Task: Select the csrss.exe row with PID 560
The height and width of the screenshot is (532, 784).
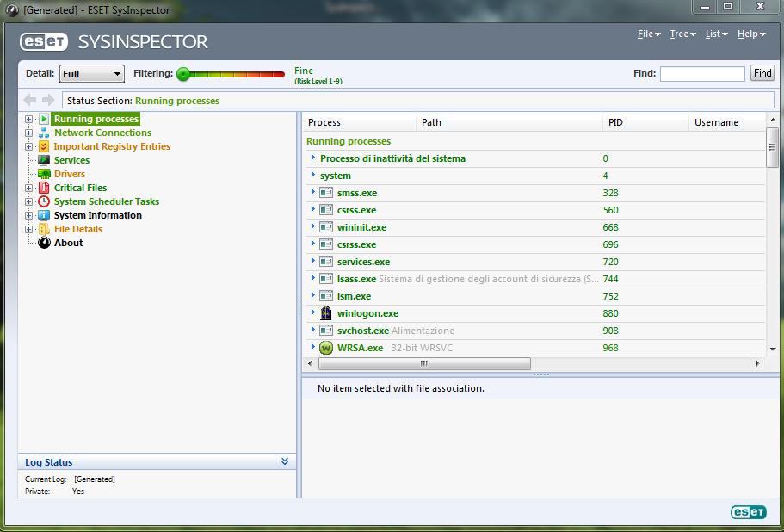Action: click(x=534, y=210)
